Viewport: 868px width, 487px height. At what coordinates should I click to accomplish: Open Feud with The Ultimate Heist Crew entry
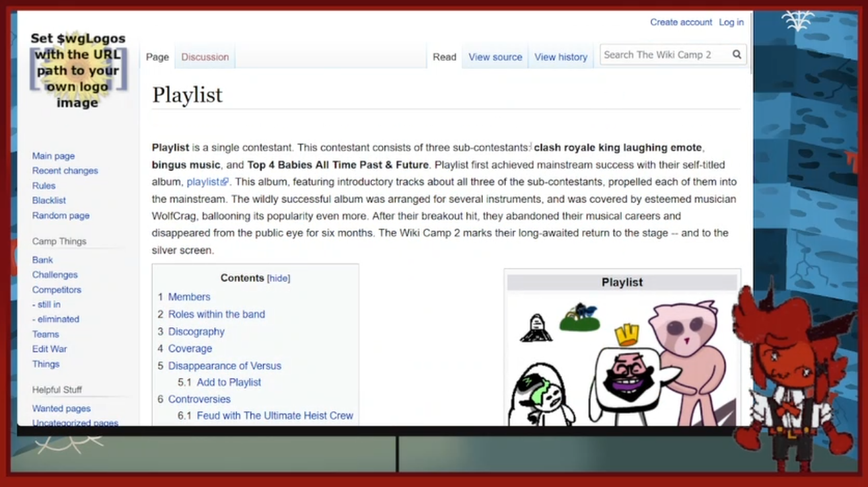(275, 416)
